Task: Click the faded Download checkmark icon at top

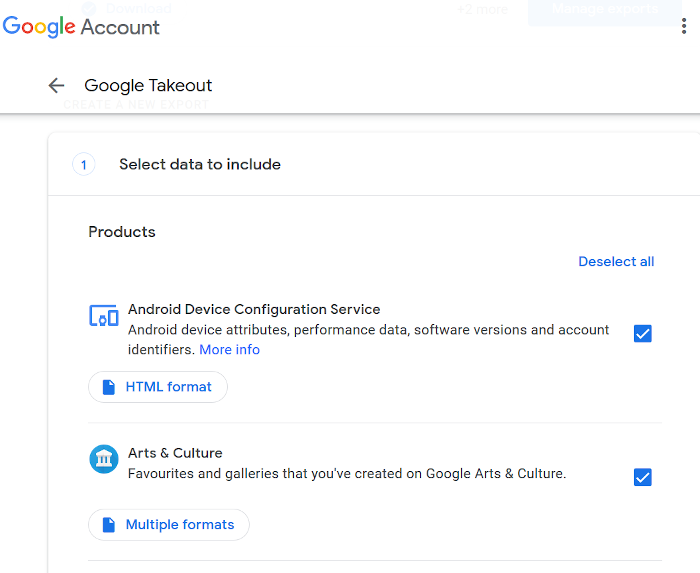Action: click(89, 8)
